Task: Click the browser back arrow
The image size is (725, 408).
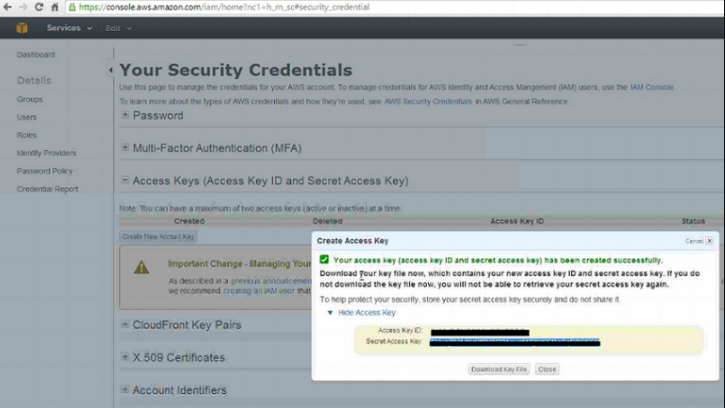Action: pyautogui.click(x=9, y=7)
